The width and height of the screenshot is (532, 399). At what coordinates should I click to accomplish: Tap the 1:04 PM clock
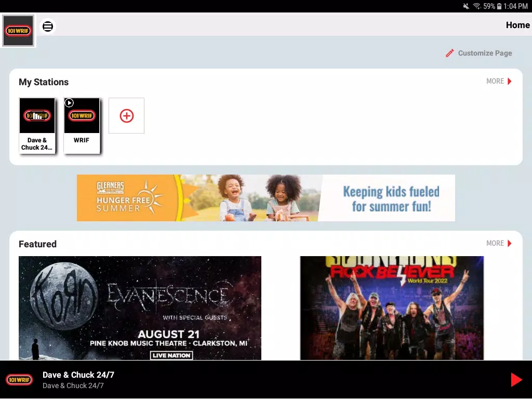tap(515, 6)
